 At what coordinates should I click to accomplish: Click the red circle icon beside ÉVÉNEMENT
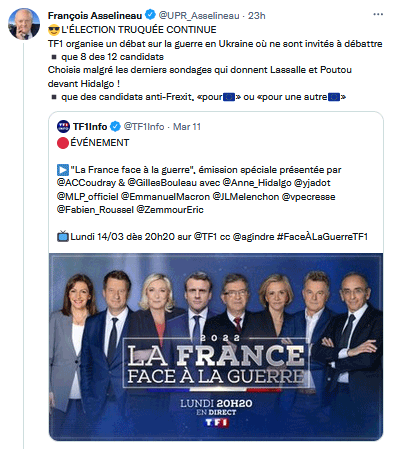coord(63,143)
